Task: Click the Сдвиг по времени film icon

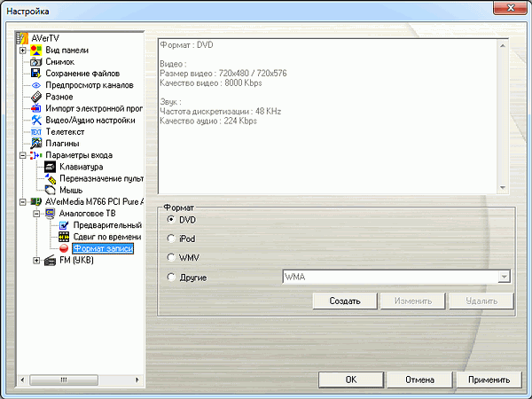Action: [64, 237]
